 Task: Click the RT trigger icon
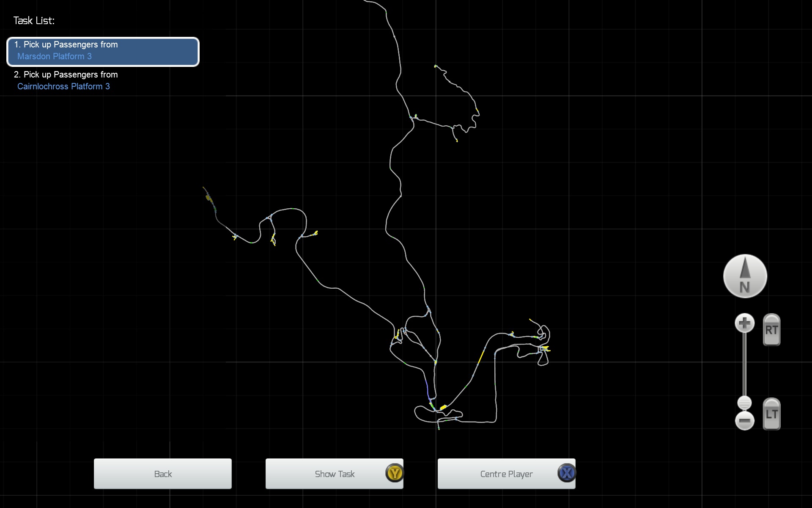coord(771,330)
